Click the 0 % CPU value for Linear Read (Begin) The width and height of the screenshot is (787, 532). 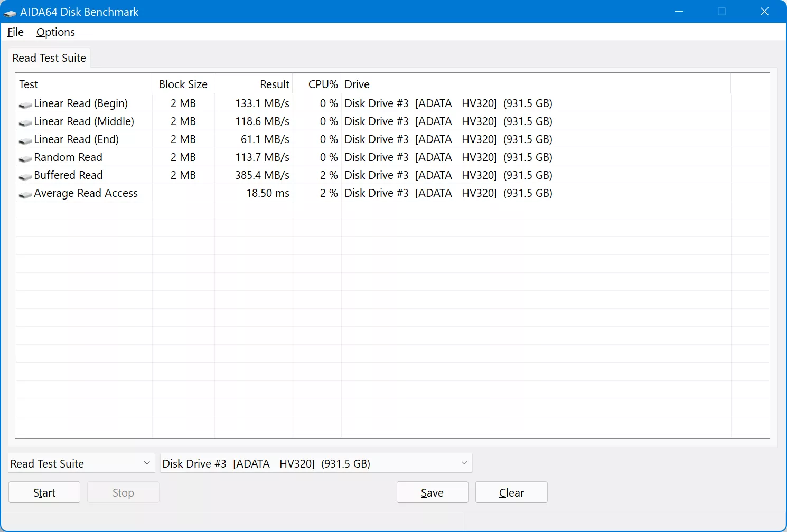click(x=329, y=103)
